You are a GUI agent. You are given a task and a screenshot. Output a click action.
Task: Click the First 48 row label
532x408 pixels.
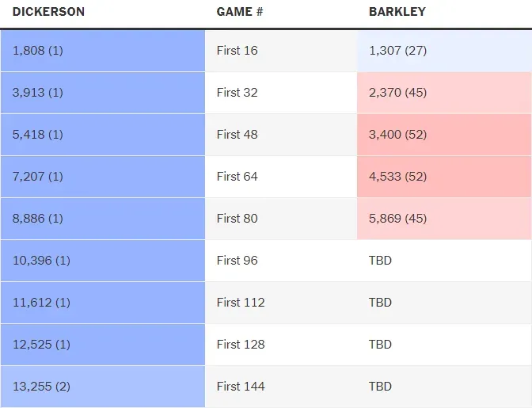pos(237,135)
